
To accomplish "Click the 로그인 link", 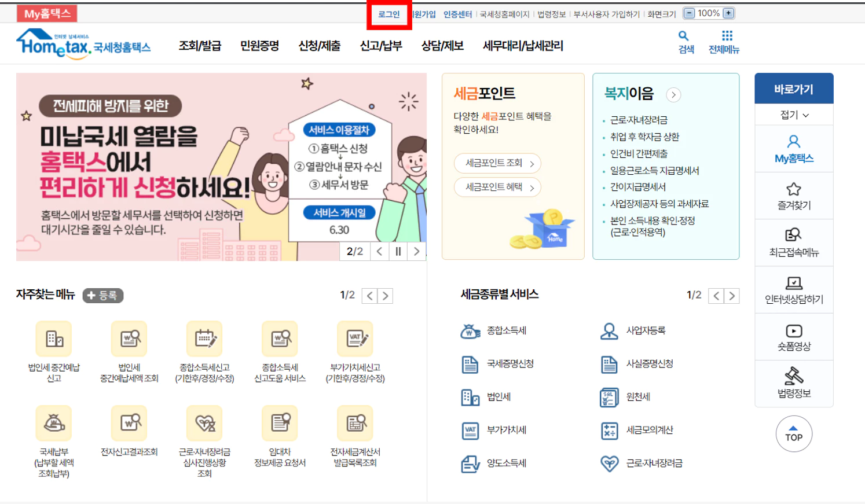I will click(x=389, y=14).
